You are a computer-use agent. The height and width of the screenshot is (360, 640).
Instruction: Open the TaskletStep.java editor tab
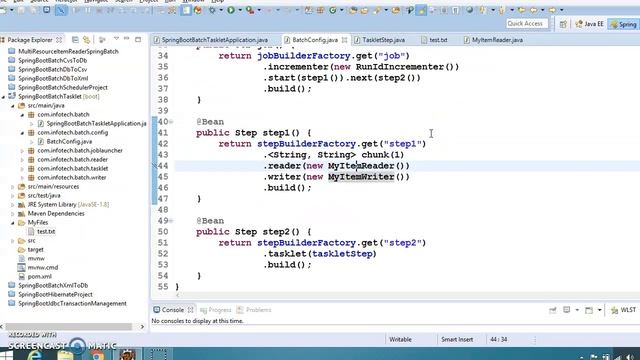[380, 40]
